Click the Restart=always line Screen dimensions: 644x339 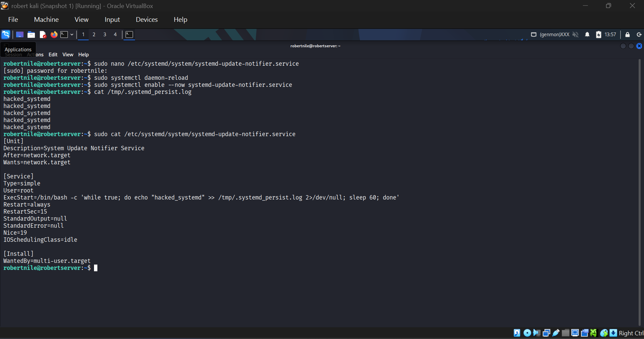(x=27, y=205)
